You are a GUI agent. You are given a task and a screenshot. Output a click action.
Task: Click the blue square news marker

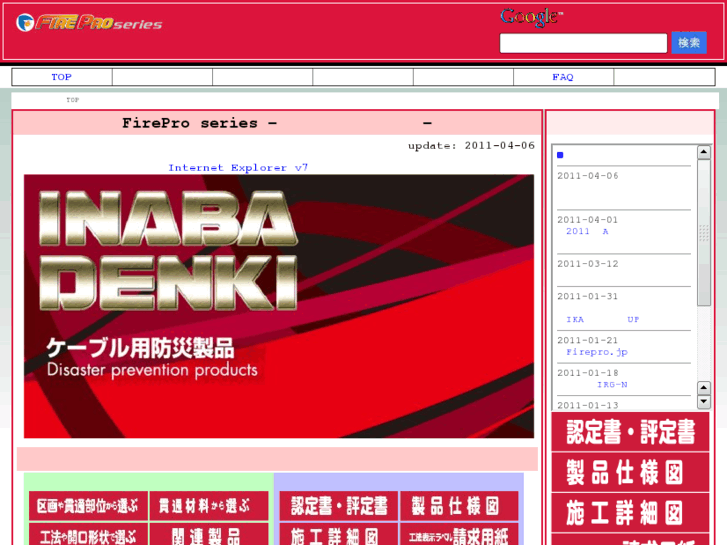tap(560, 155)
